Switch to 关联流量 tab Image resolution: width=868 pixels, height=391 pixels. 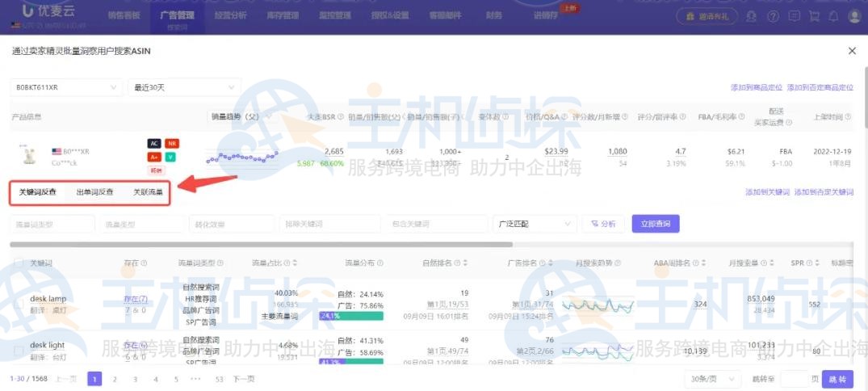[x=148, y=192]
